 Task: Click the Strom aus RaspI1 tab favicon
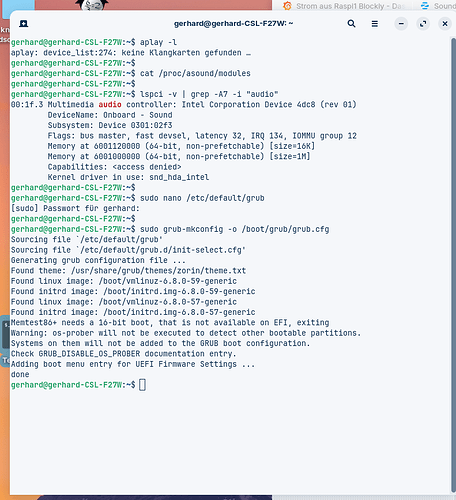pyautogui.click(x=287, y=6)
